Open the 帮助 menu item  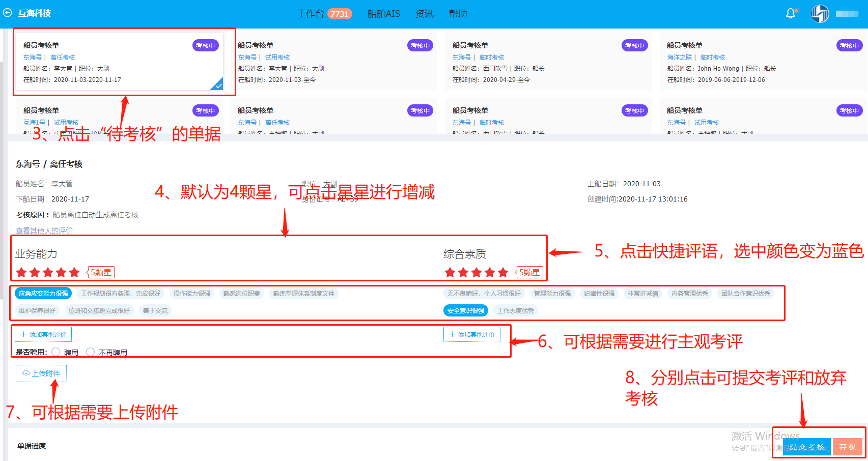click(x=458, y=14)
